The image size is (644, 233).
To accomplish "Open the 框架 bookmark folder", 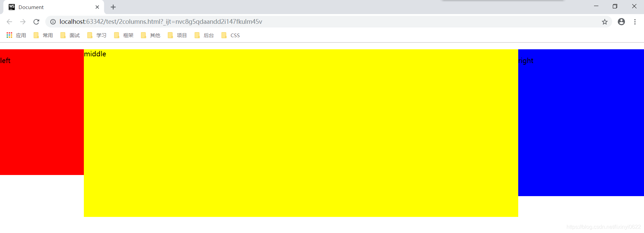I will (x=124, y=35).
